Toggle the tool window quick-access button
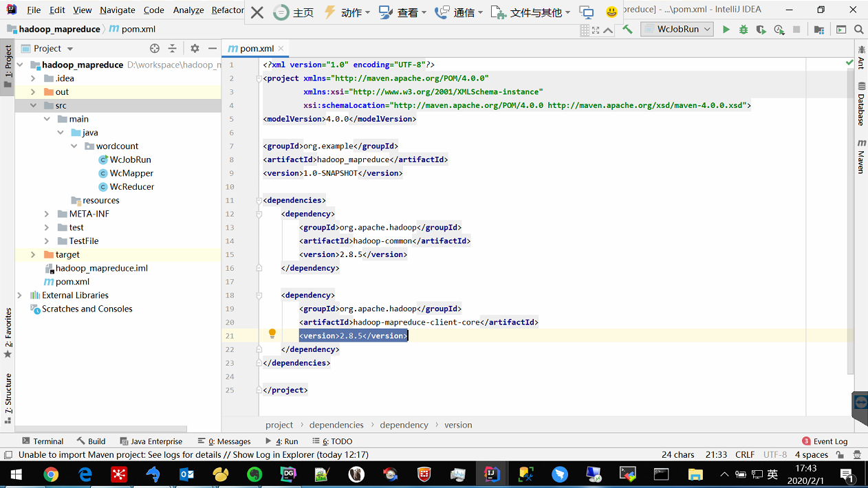Image resolution: width=868 pixels, height=488 pixels. 8,454
